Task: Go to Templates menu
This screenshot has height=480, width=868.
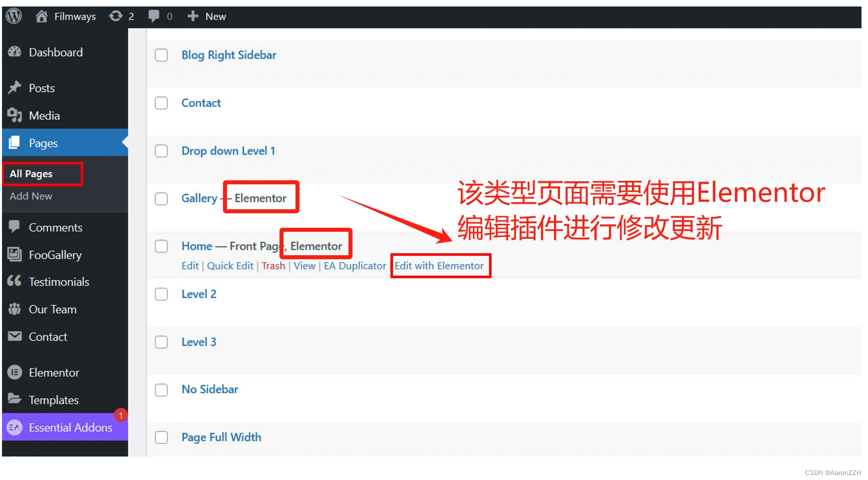Action: click(x=65, y=400)
